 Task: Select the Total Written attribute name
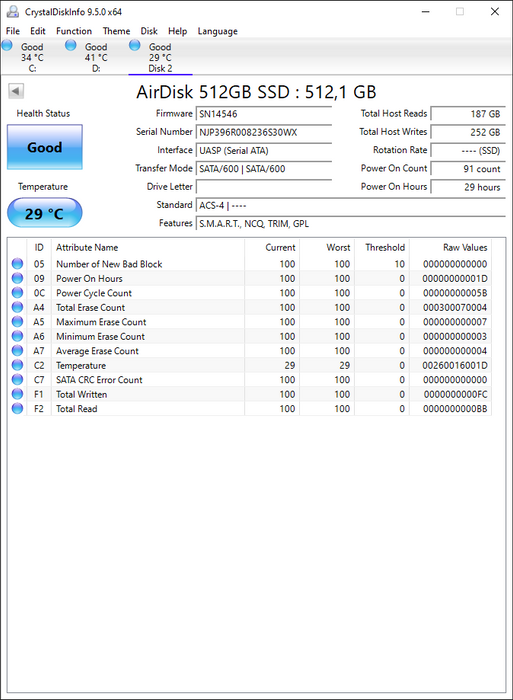(81, 395)
